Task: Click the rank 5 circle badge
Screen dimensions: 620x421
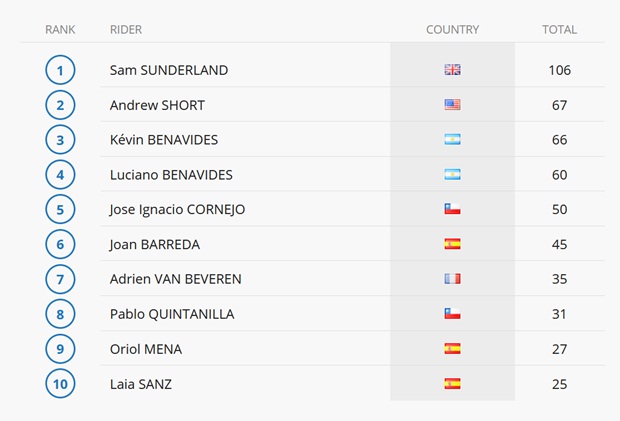Action: click(x=60, y=209)
